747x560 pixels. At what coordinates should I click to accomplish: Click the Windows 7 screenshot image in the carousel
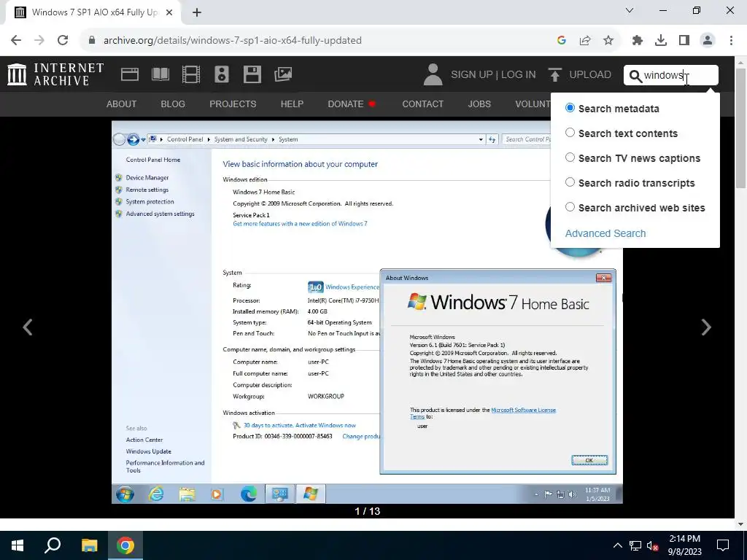point(367,312)
